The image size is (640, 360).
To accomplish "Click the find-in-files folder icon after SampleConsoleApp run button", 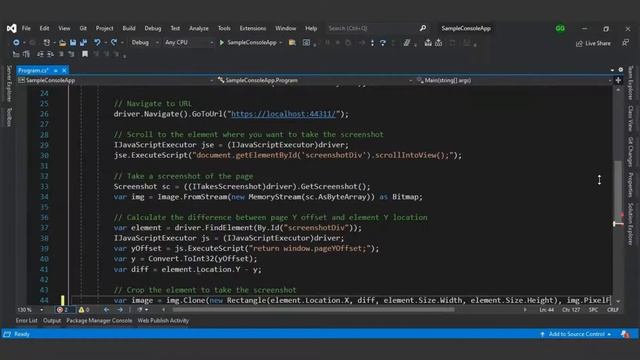I will tap(292, 42).
